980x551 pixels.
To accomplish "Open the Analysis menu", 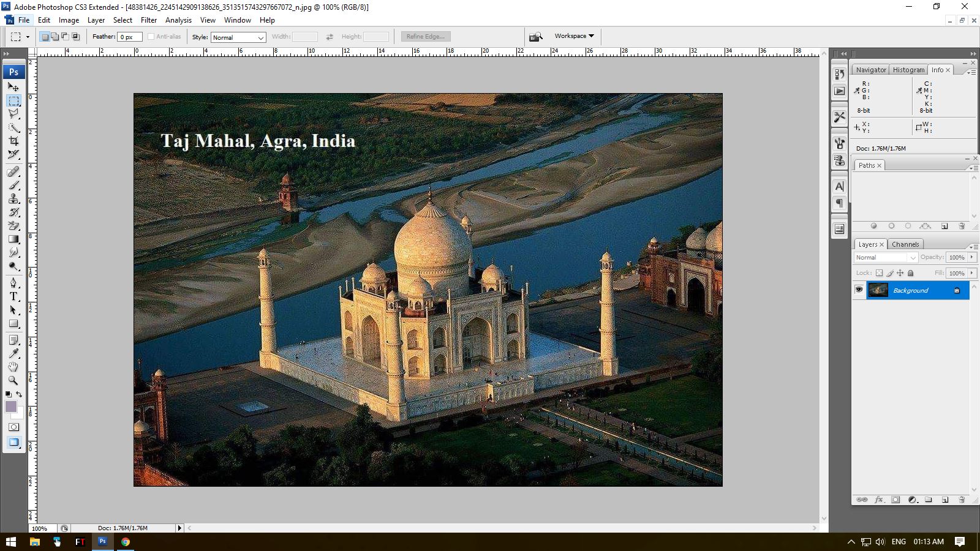I will 178,20.
